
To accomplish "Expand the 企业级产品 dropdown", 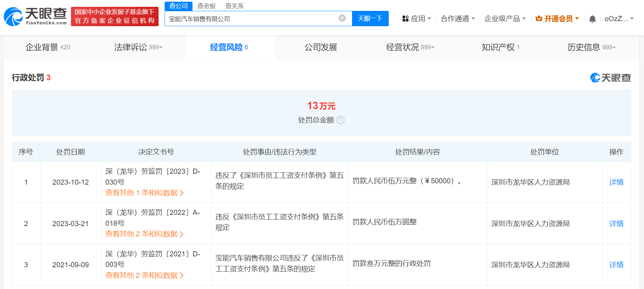I will pos(505,19).
